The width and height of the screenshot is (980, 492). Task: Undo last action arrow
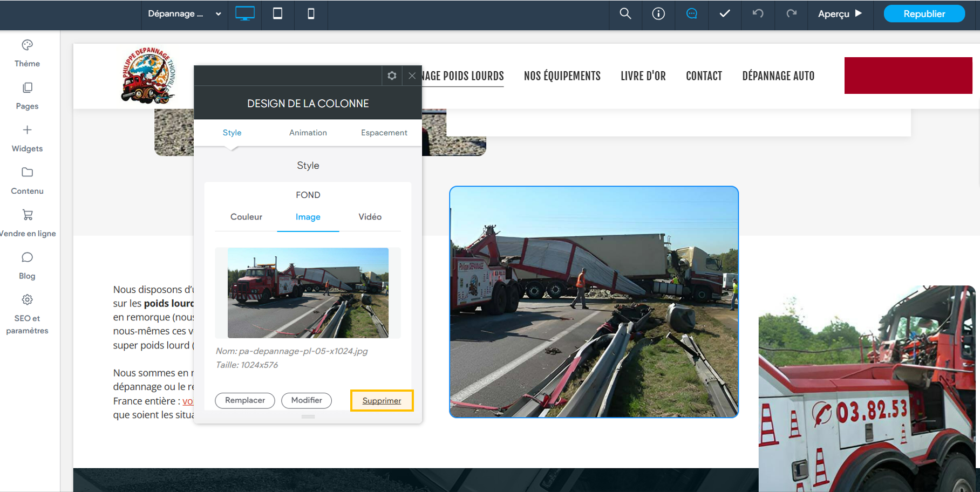(758, 14)
